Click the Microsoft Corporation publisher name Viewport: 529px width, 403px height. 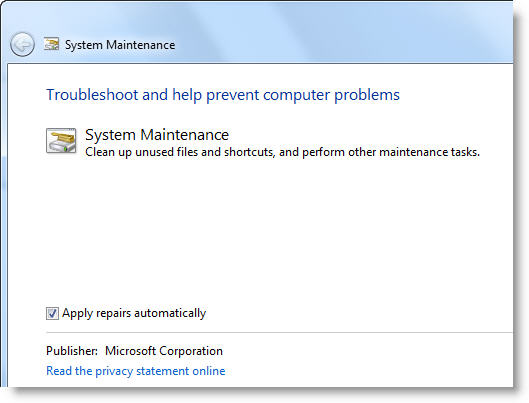[164, 351]
